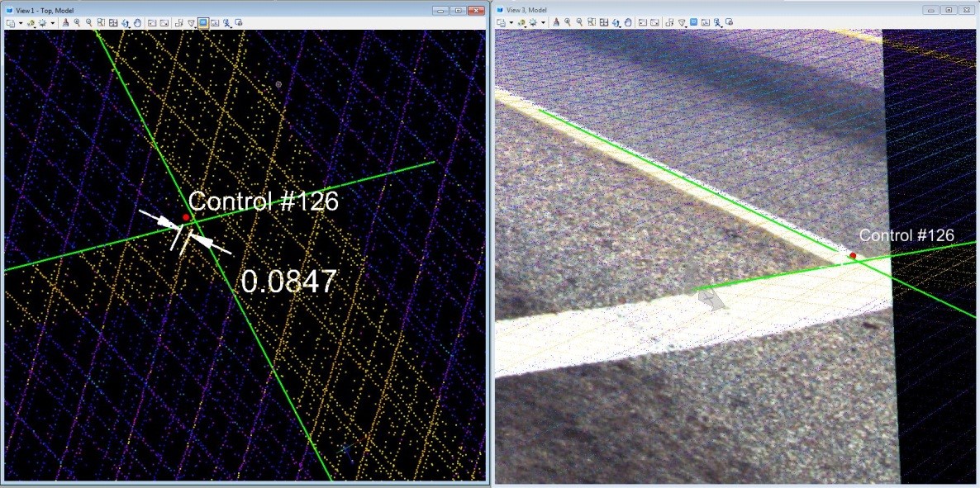Open View Attributes in View 1 toolbar
The height and width of the screenshot is (488, 980).
(x=11, y=23)
